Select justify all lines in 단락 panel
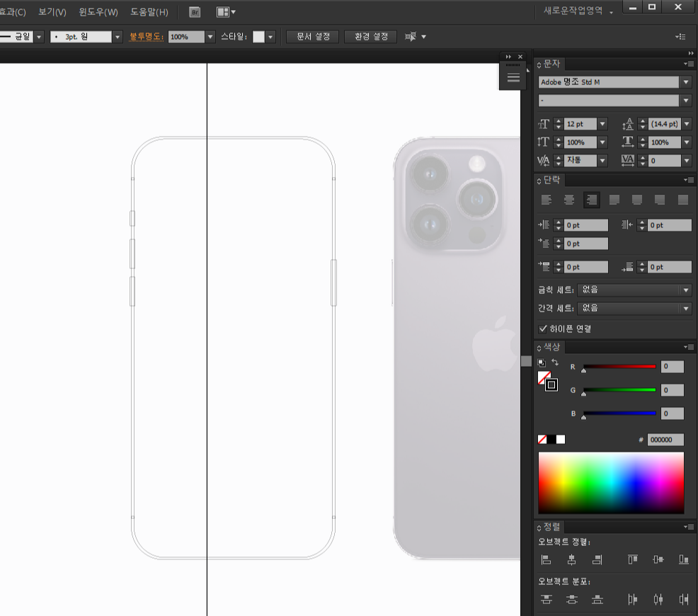Viewport: 698px width, 616px height. [x=683, y=200]
